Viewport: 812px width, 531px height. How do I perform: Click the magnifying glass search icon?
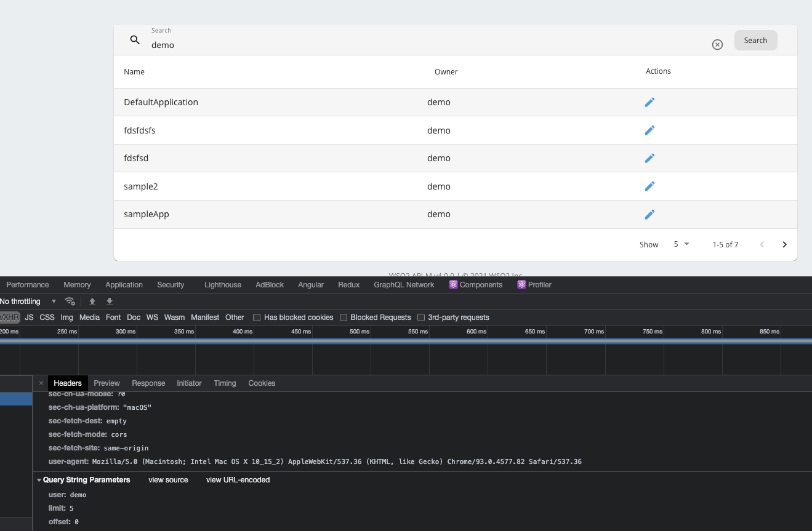pos(135,40)
